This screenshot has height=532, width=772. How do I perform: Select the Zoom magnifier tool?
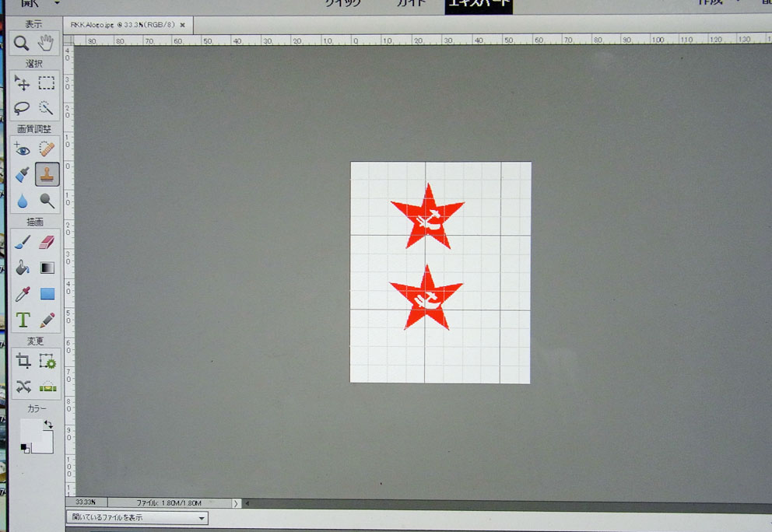click(x=21, y=44)
